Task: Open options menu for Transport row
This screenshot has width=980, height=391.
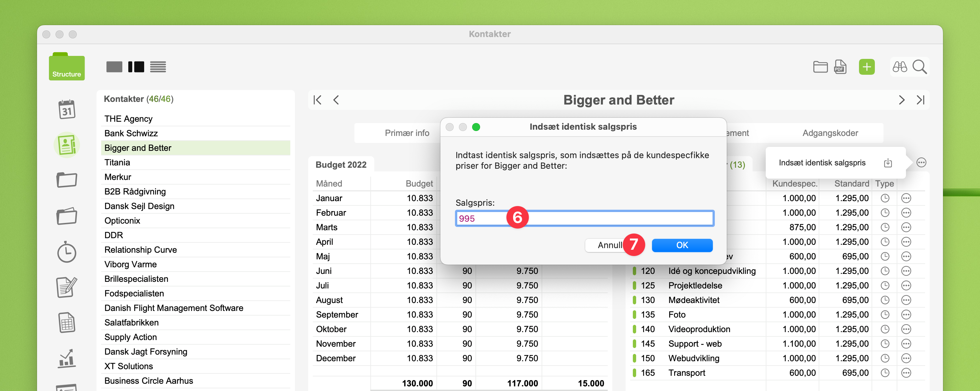Action: [x=906, y=373]
